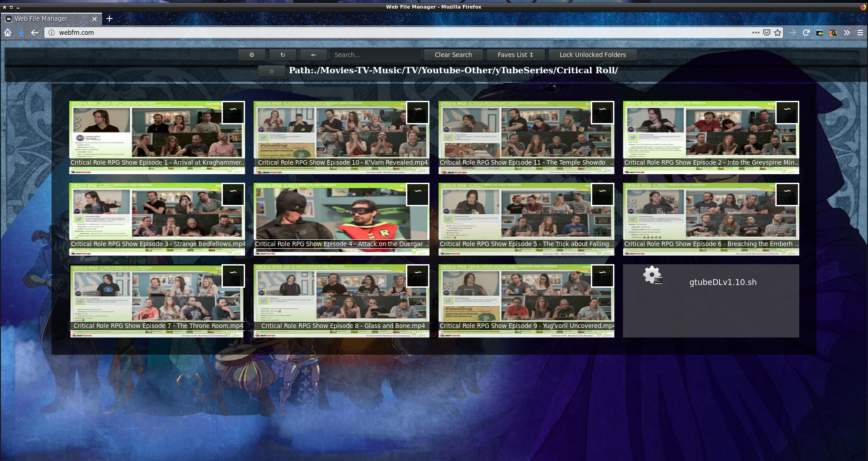Reload the current page in Firefox
This screenshot has width=868, height=461.
806,33
